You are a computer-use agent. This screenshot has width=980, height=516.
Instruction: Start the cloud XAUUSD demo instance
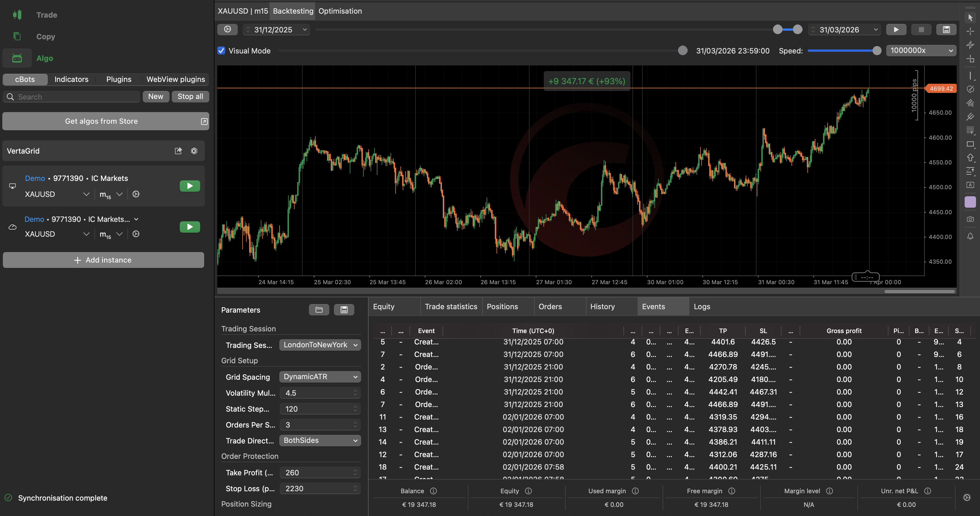click(x=189, y=227)
